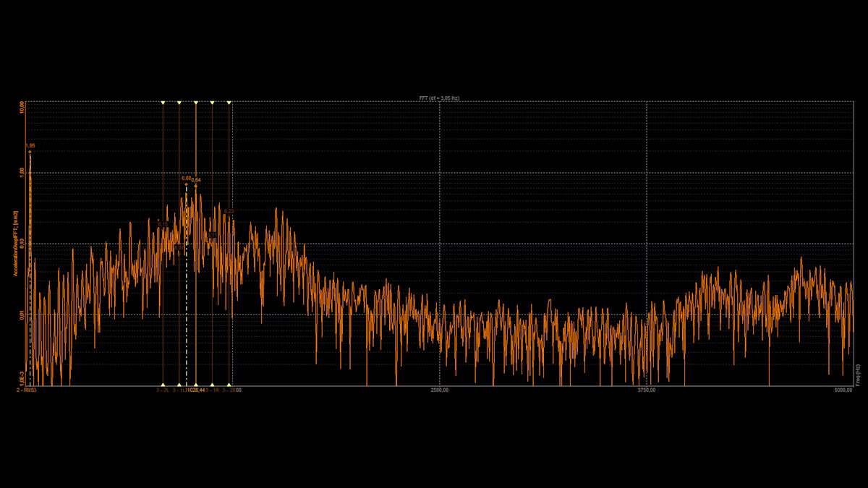The width and height of the screenshot is (868, 488).
Task: Click the 0,64 peak marker value
Action: [196, 180]
